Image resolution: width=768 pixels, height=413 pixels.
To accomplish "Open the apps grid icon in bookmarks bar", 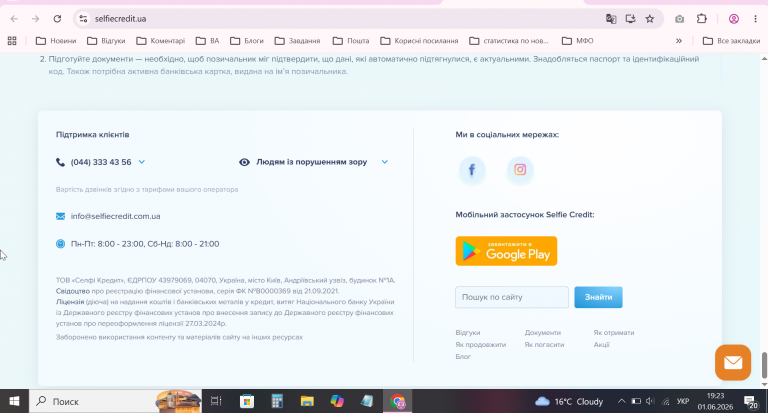I will click(12, 41).
